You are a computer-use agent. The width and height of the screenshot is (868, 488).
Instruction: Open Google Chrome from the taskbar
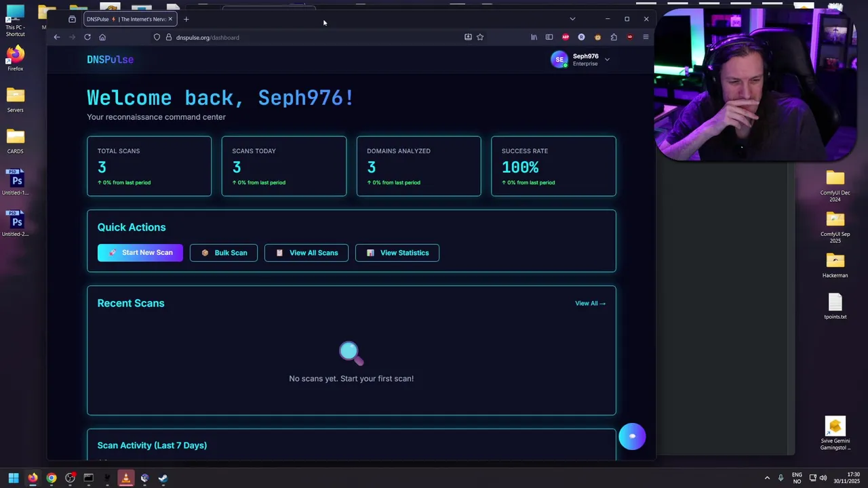point(52,479)
